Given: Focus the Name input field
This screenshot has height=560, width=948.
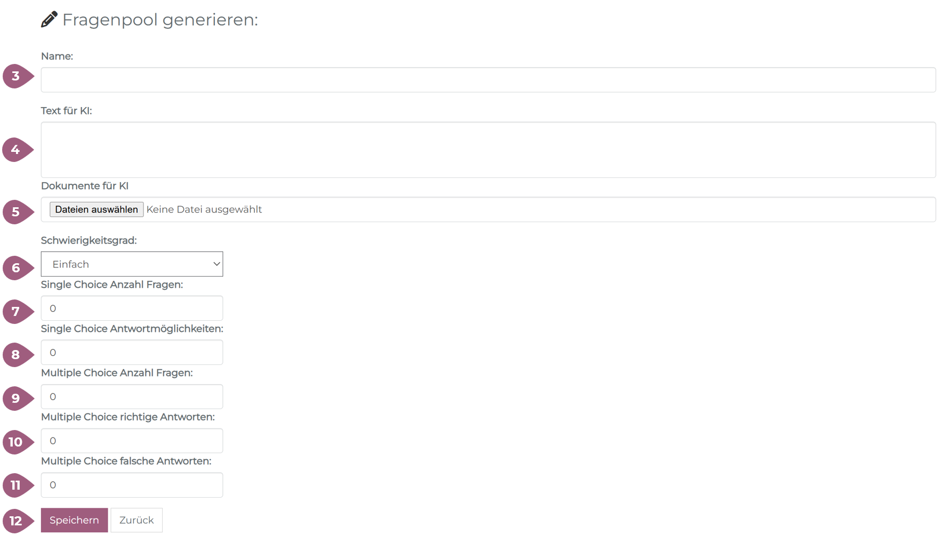Looking at the screenshot, I should click(x=488, y=80).
